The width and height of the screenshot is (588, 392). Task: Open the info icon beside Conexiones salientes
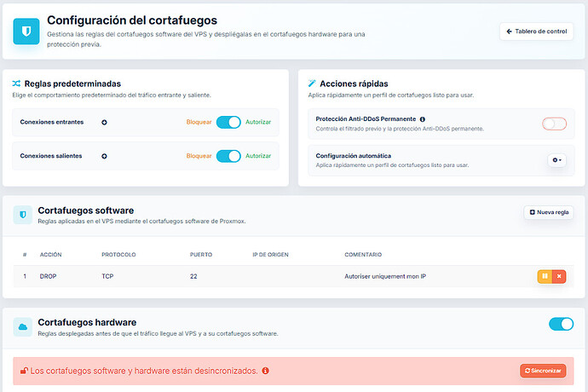point(104,156)
